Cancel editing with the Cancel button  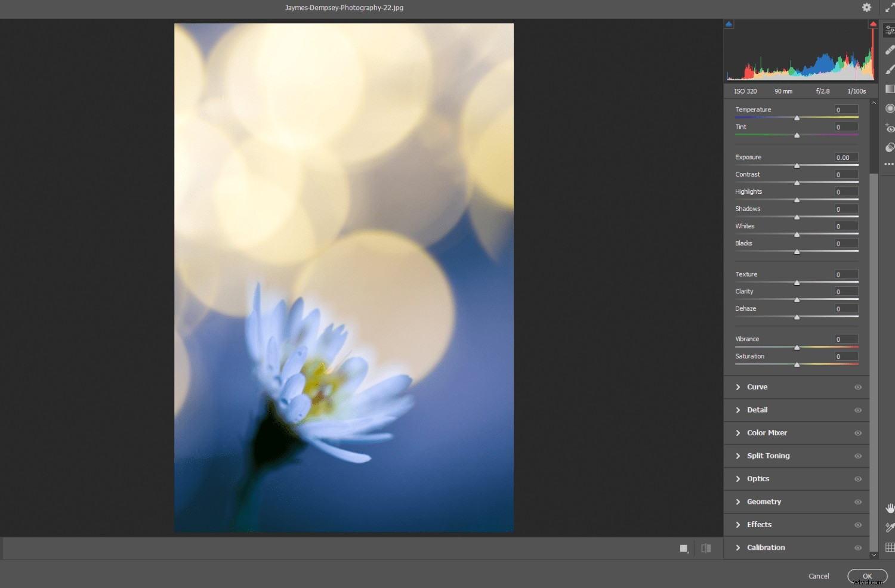(x=818, y=576)
